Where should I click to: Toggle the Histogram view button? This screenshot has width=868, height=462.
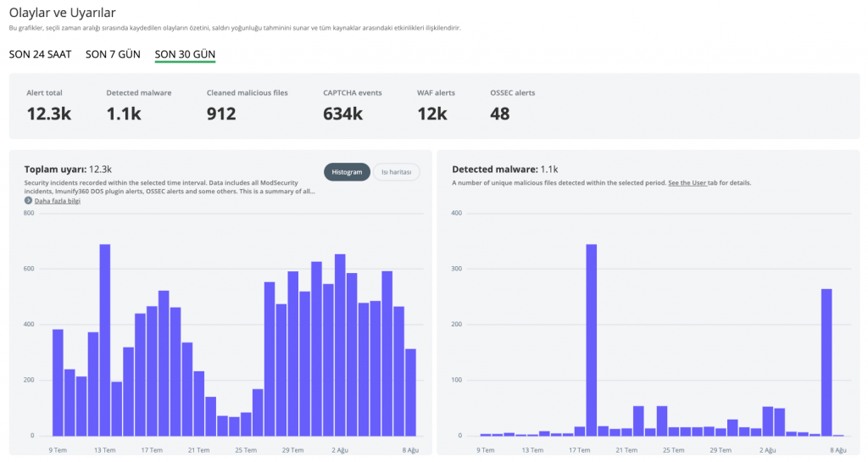[x=347, y=172]
